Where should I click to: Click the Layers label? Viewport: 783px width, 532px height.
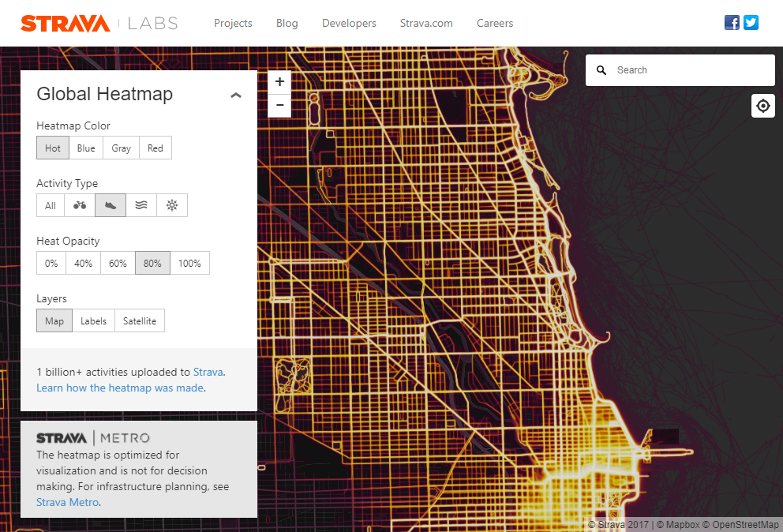51,298
